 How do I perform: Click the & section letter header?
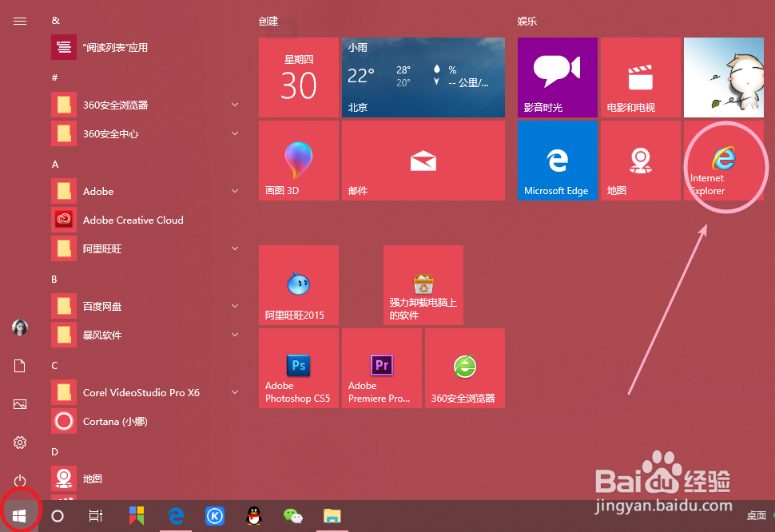(55, 21)
